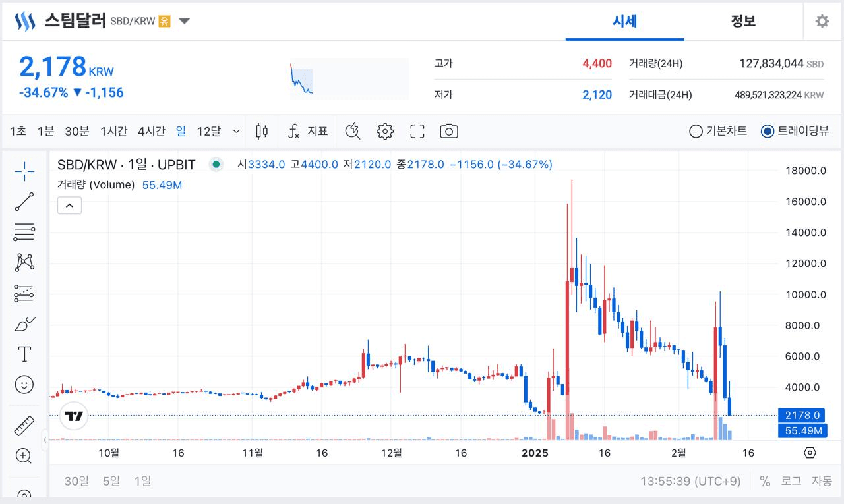This screenshot has width=844, height=504.
Task: Expand more time intervals chevron
Action: [x=237, y=131]
